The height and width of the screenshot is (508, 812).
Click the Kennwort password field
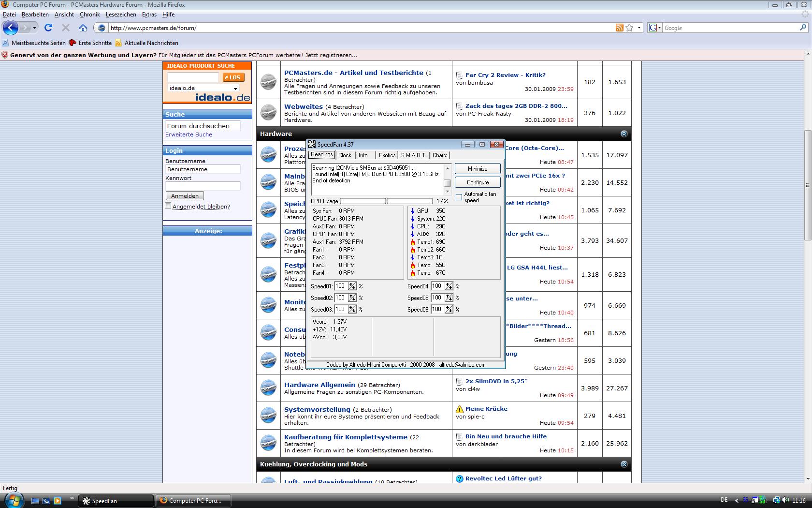[203, 186]
